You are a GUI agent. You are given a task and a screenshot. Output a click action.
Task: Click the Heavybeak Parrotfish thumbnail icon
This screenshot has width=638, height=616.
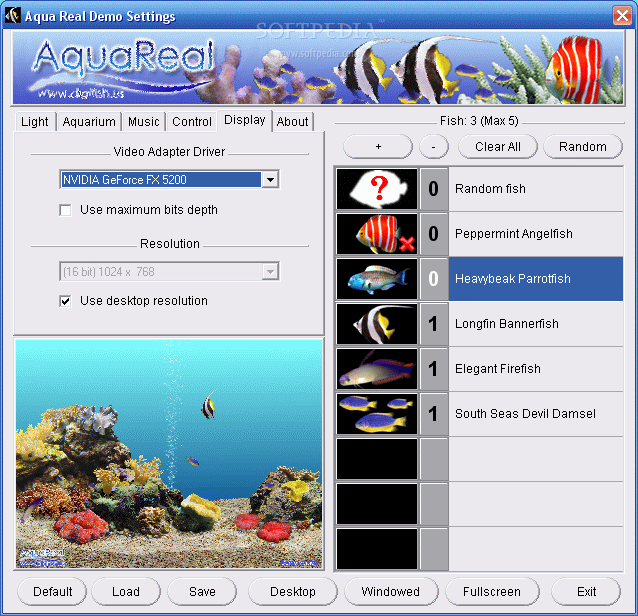pos(377,279)
